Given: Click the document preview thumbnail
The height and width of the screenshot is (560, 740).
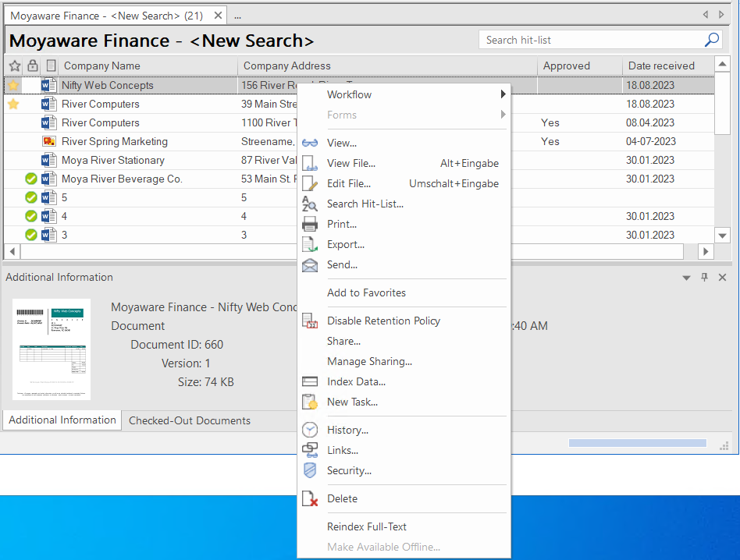Looking at the screenshot, I should [52, 349].
